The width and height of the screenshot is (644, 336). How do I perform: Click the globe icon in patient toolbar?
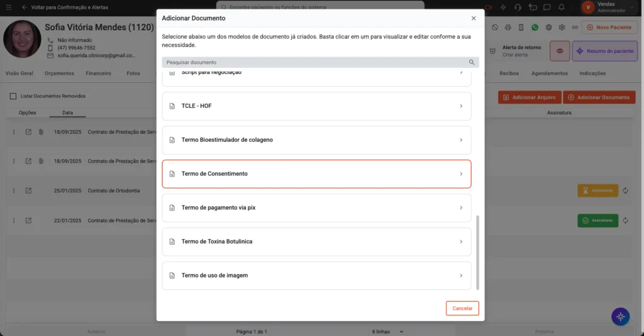[x=548, y=28]
